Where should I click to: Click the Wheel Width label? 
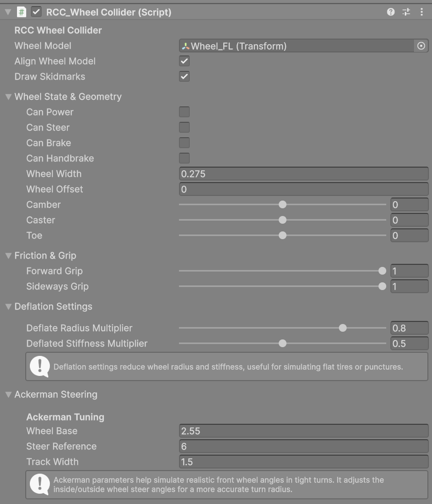53,174
